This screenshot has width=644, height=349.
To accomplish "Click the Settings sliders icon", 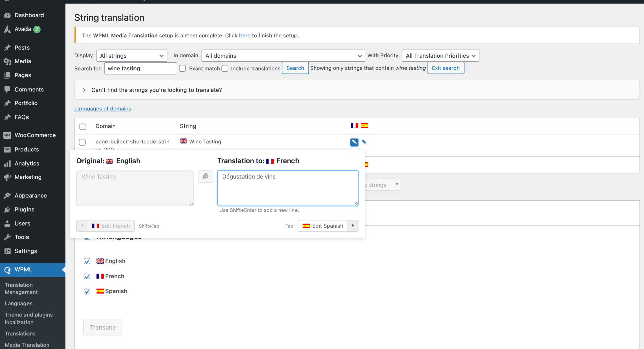I will click(x=7, y=251).
